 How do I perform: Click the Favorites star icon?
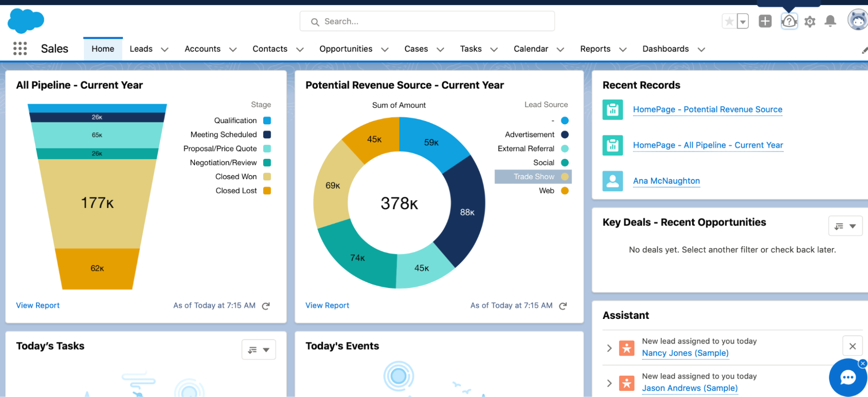[729, 21]
